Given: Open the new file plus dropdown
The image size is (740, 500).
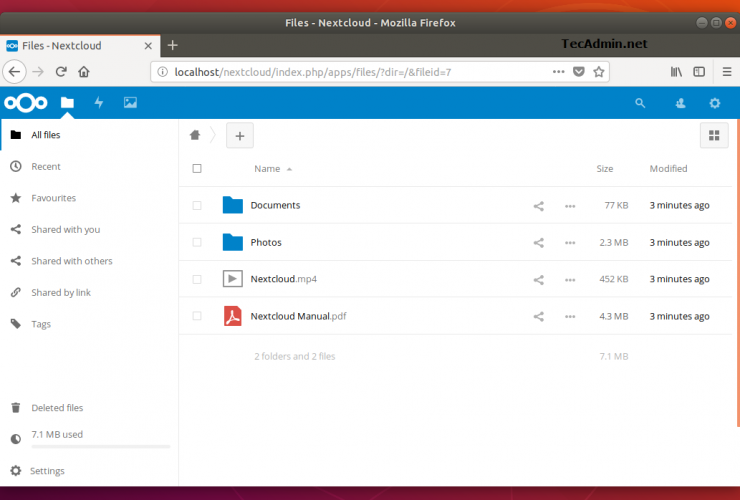Looking at the screenshot, I should click(240, 135).
